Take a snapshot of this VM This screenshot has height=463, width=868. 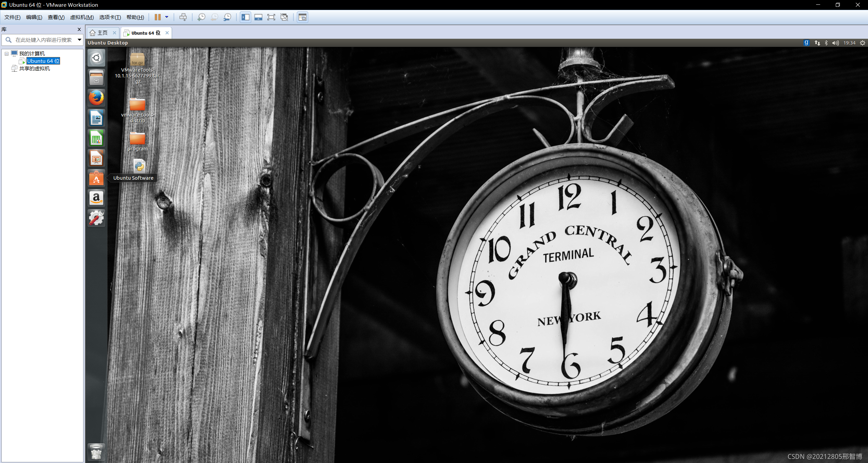tap(201, 17)
